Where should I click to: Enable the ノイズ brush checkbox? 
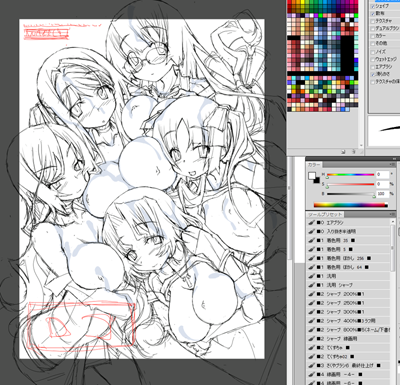373,52
